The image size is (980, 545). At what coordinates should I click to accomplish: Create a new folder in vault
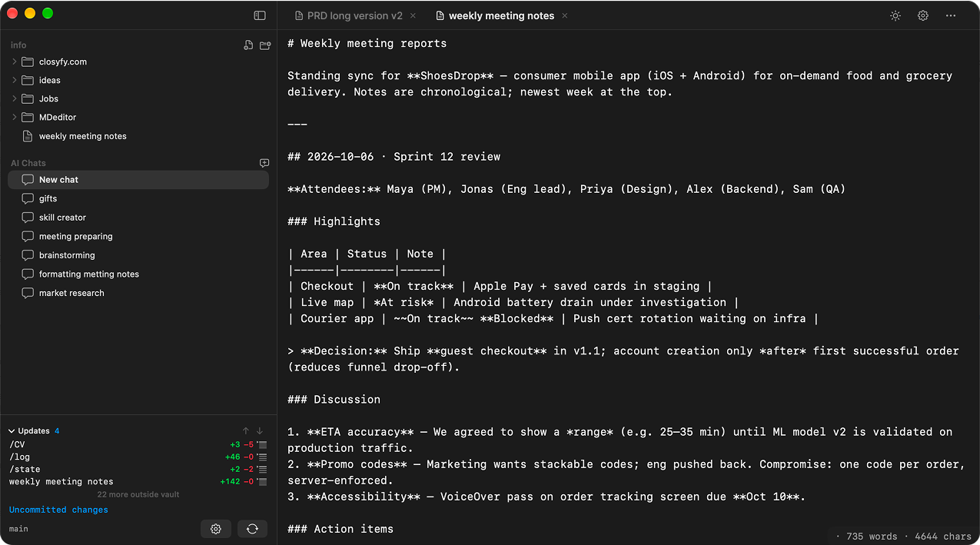(265, 45)
